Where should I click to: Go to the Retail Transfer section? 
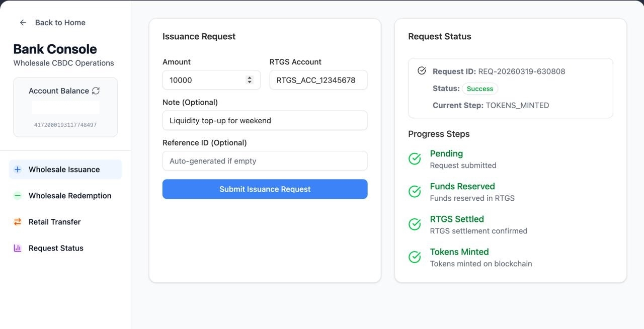tap(55, 222)
